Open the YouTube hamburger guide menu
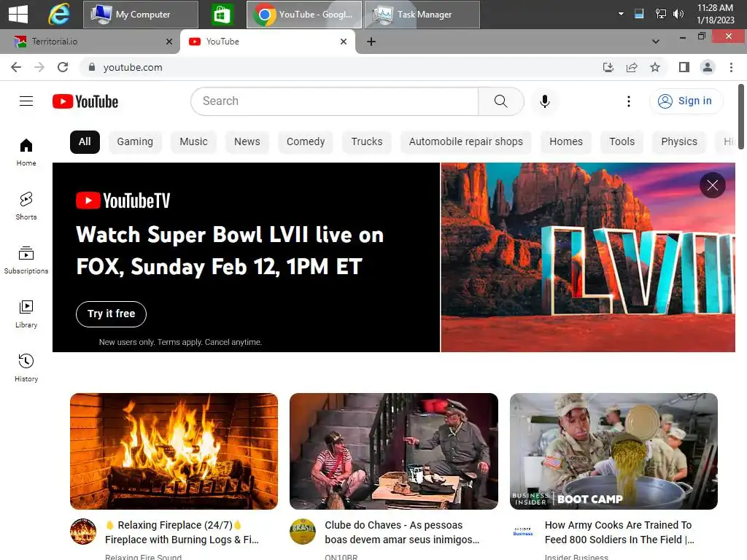747x560 pixels. pos(26,101)
